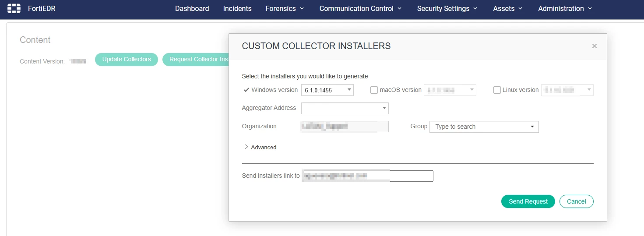Click the 'Content' page heading
The image size is (644, 236).
[35, 40]
